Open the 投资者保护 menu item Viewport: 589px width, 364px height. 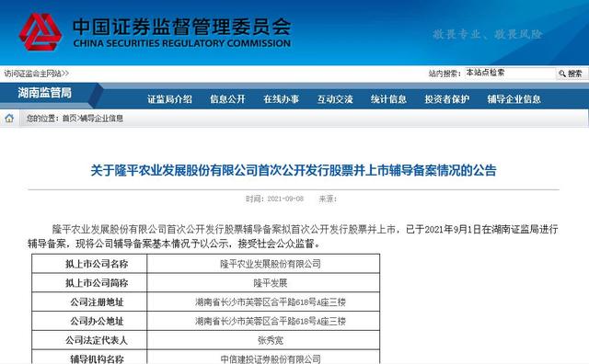pos(447,99)
